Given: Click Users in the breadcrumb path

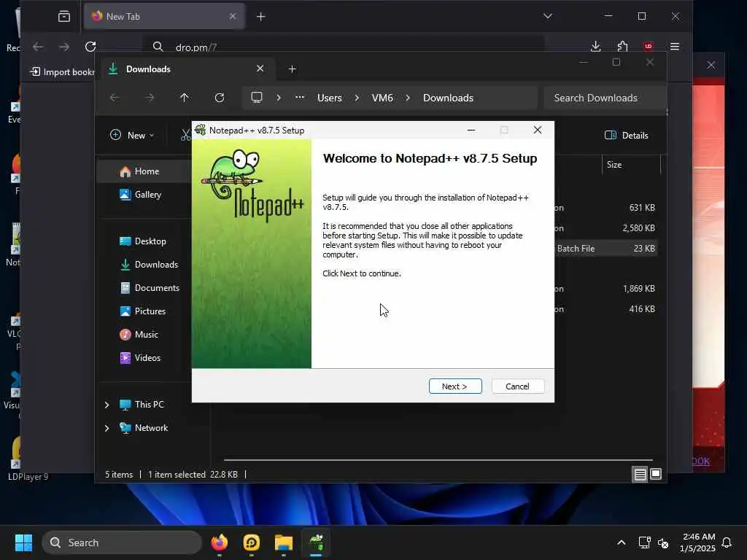Looking at the screenshot, I should pyautogui.click(x=330, y=98).
